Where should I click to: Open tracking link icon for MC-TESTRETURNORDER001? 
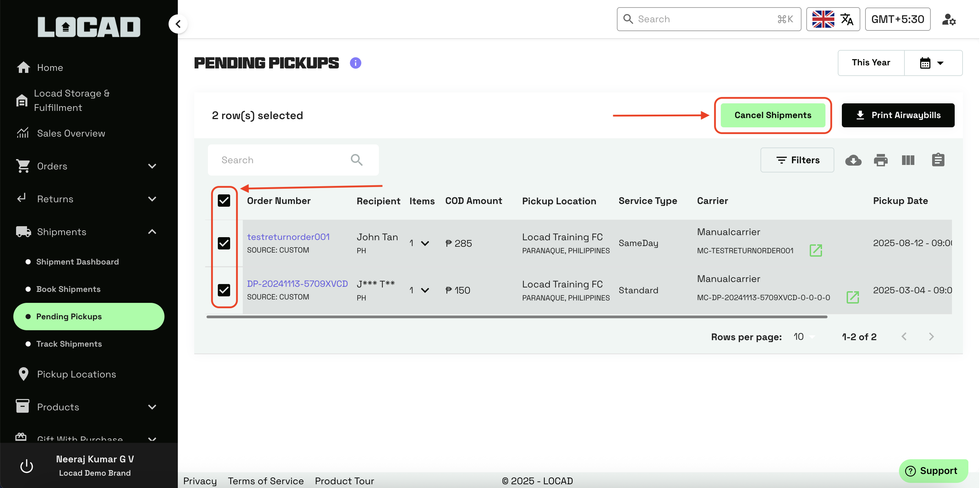click(x=816, y=251)
